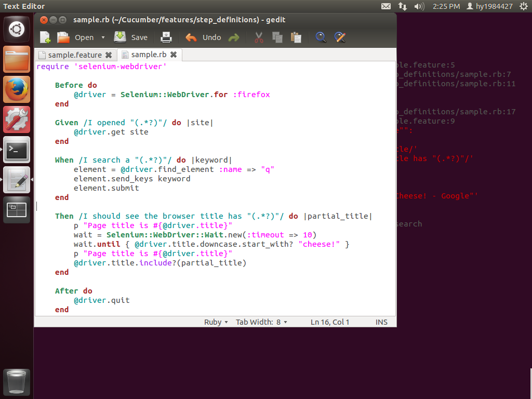Click the Ln 16, Col 1 indicator
This screenshot has height=399, width=532.
point(330,322)
